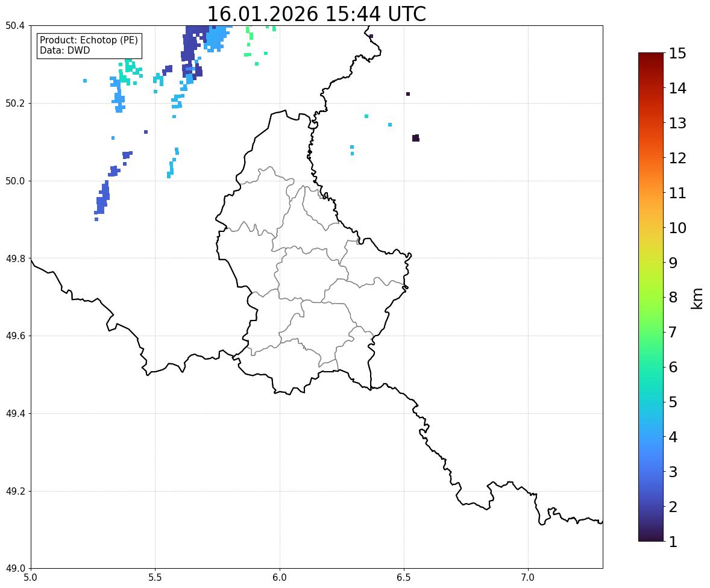This screenshot has width=710, height=588.
Task: Click the colorbar label '3'
Action: click(673, 472)
